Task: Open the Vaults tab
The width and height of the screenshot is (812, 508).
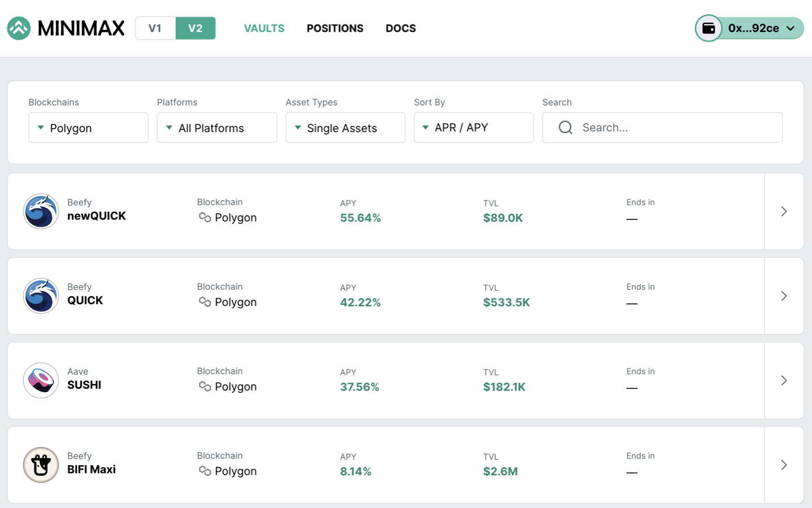Action: coord(264,28)
